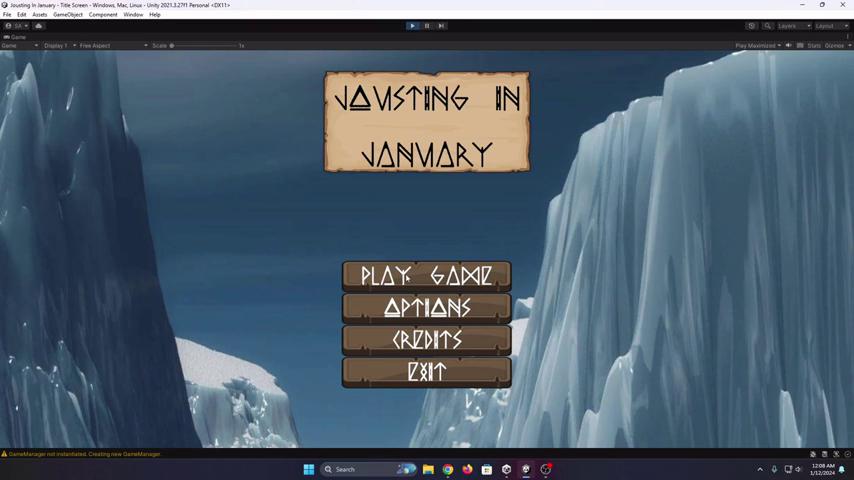This screenshot has height=480, width=854.
Task: Open the Play Maximized dropdown
Action: [x=758, y=46]
